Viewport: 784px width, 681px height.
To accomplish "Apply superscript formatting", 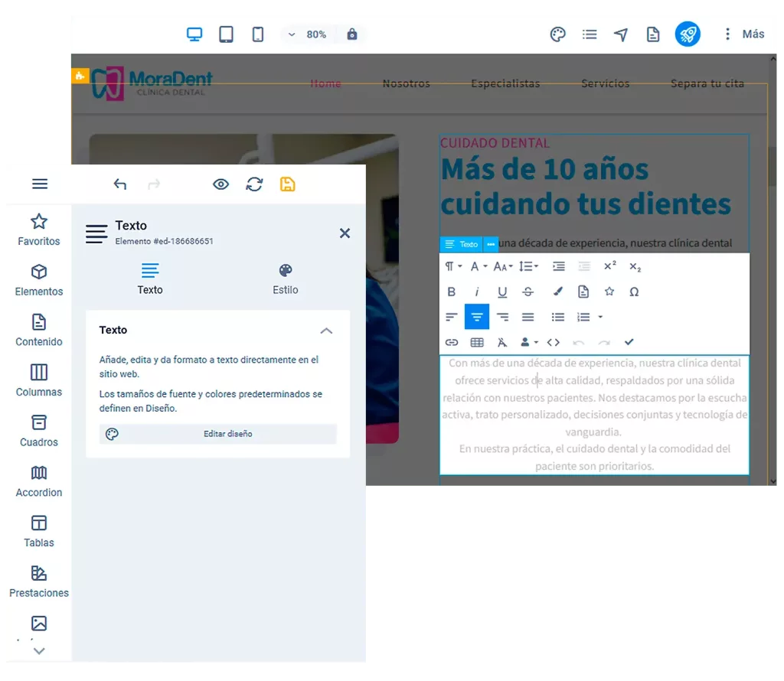I will [x=609, y=266].
